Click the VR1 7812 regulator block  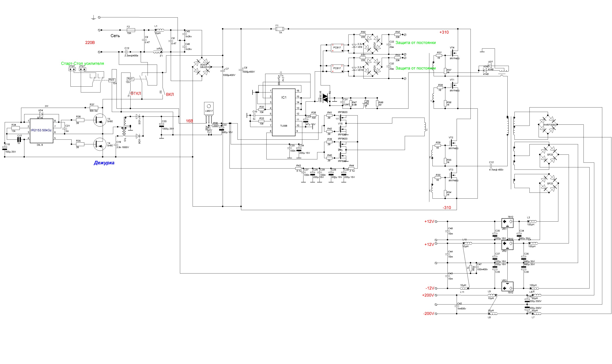(507, 223)
